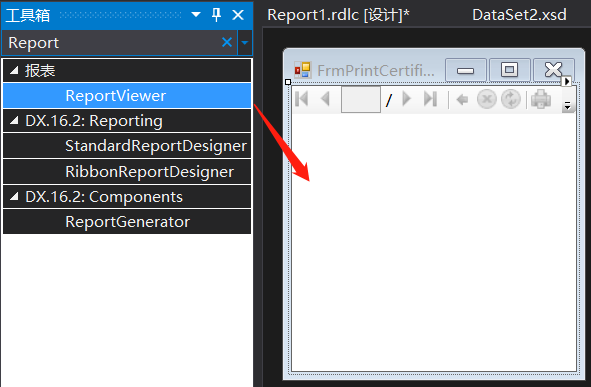Open ReportViewer smart tag arrow
The height and width of the screenshot is (387, 591).
tap(567, 81)
